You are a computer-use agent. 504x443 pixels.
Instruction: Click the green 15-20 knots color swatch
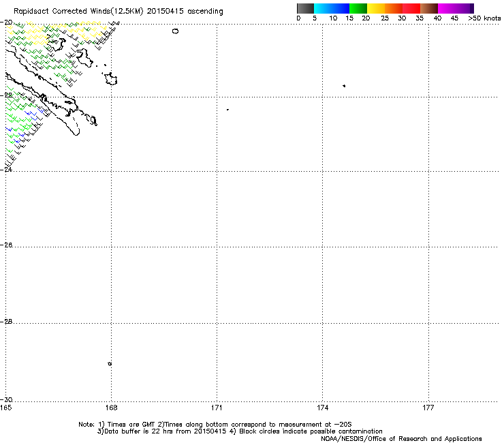click(x=358, y=8)
